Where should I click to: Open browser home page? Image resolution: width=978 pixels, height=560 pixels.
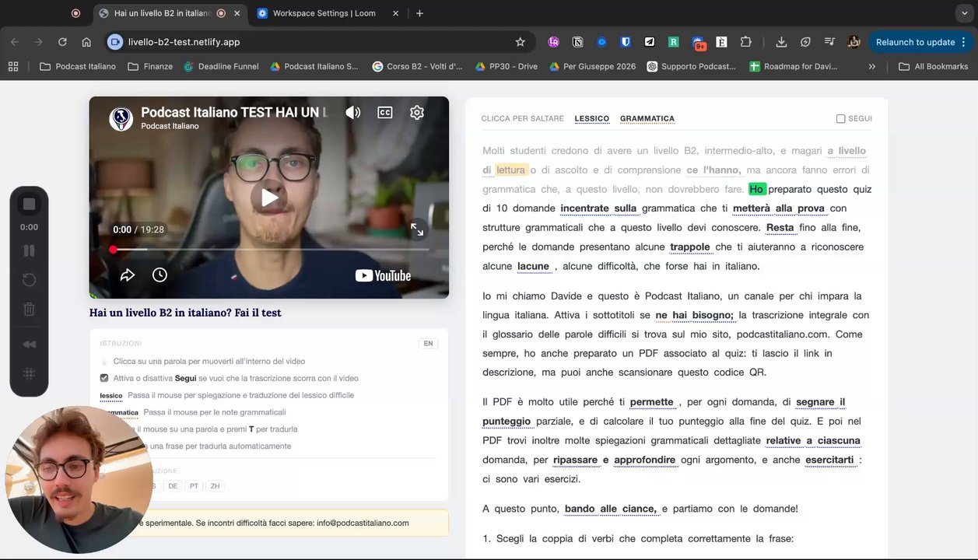click(86, 42)
